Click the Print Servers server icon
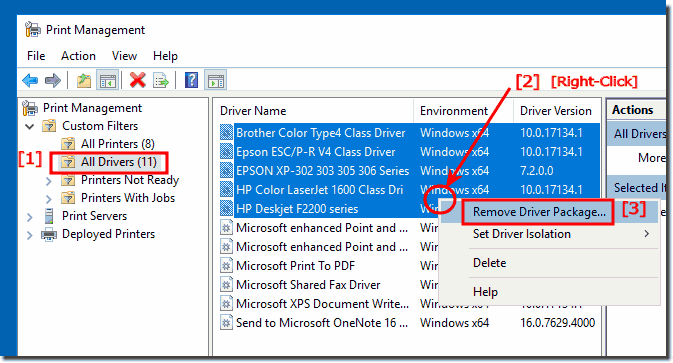This screenshot has width=673, height=363. 49,216
